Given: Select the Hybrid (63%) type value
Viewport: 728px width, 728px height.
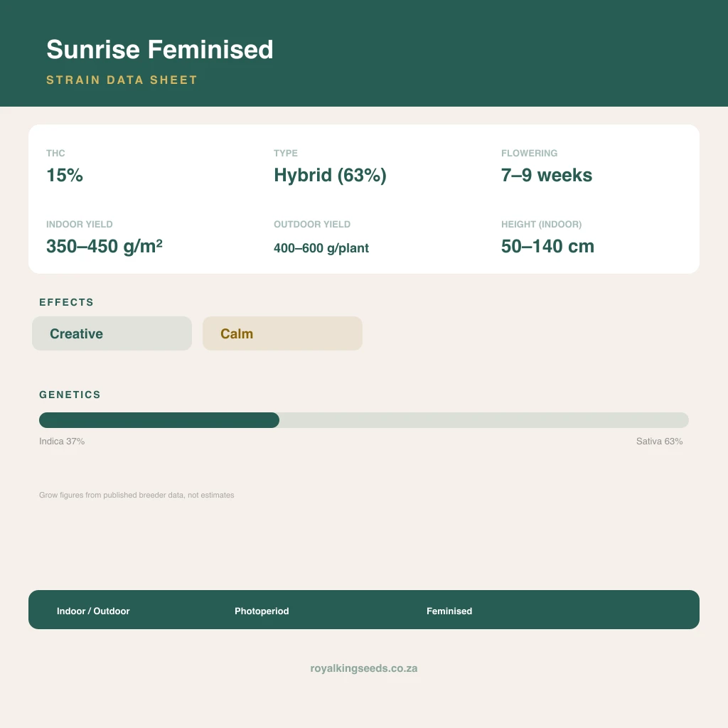Looking at the screenshot, I should (x=330, y=175).
